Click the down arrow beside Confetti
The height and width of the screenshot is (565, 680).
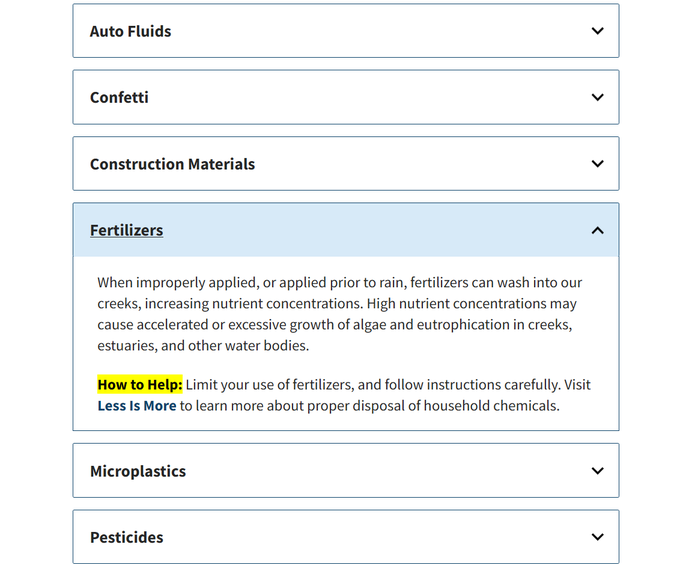click(597, 97)
